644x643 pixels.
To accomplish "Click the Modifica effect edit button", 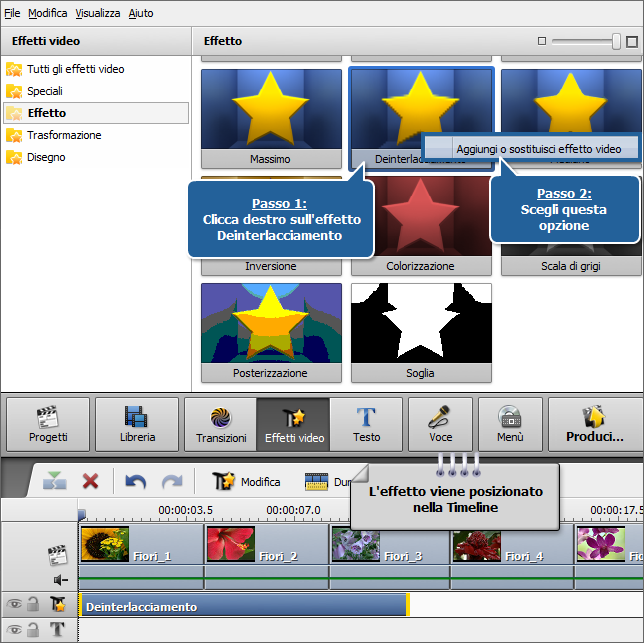I will tap(246, 481).
